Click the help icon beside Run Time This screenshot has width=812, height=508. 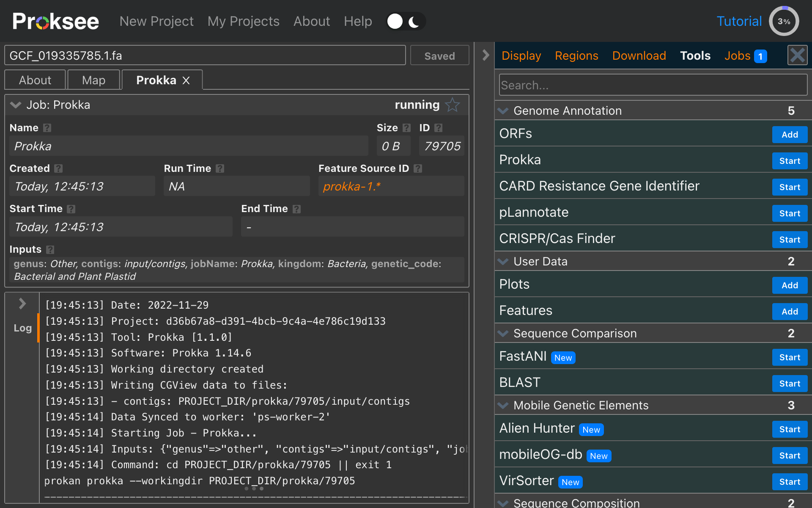click(220, 168)
